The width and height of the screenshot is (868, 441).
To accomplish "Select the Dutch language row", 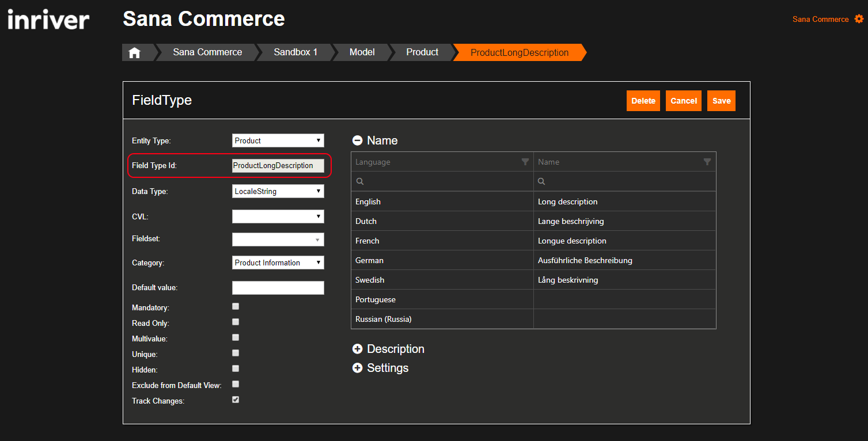I will [x=533, y=221].
